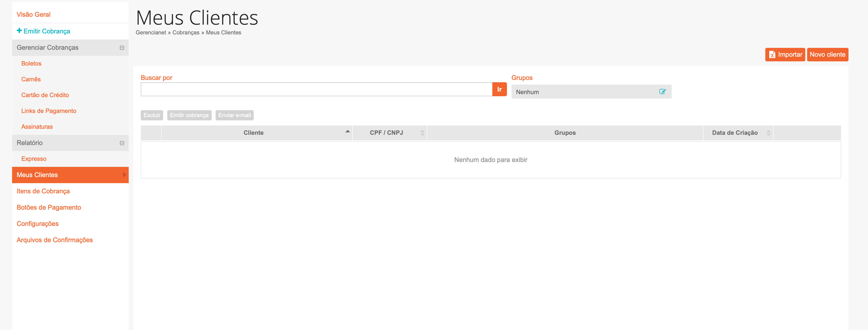
Task: Click the edit icon in Grupos field
Action: coord(662,92)
